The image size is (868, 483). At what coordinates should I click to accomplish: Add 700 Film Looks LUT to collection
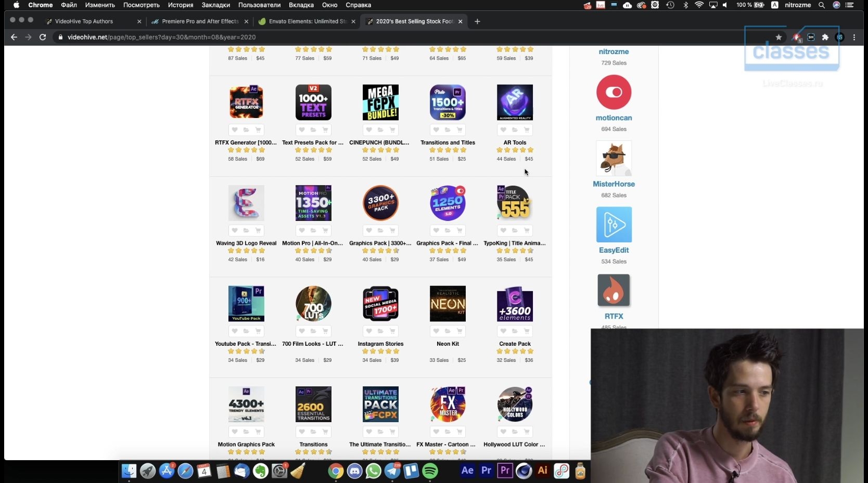tap(313, 331)
